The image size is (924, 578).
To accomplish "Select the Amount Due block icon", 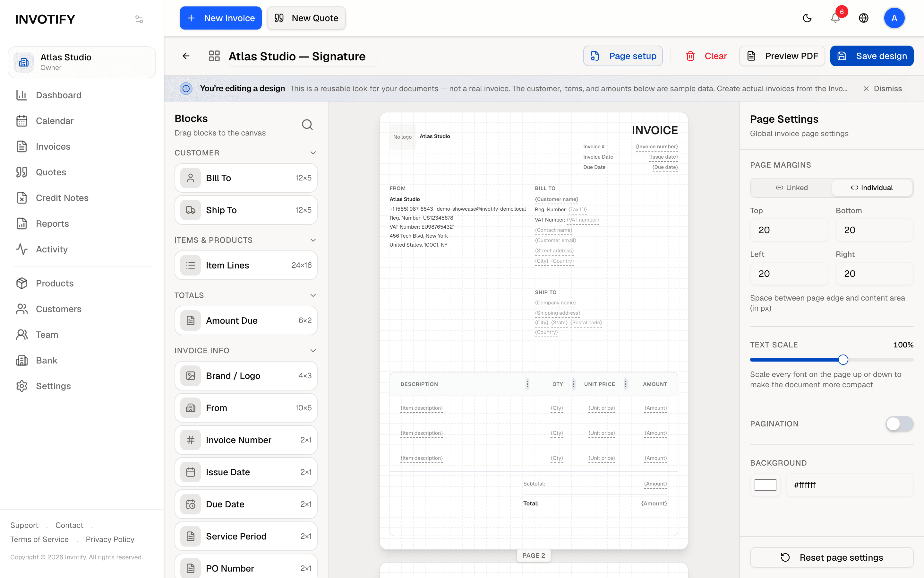I will click(x=191, y=320).
